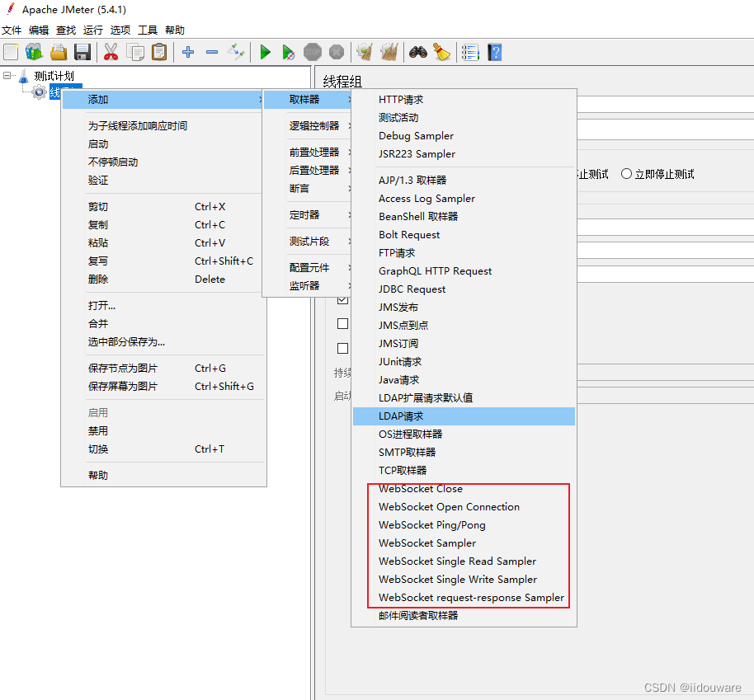Click the Reset search brush icon

442,52
